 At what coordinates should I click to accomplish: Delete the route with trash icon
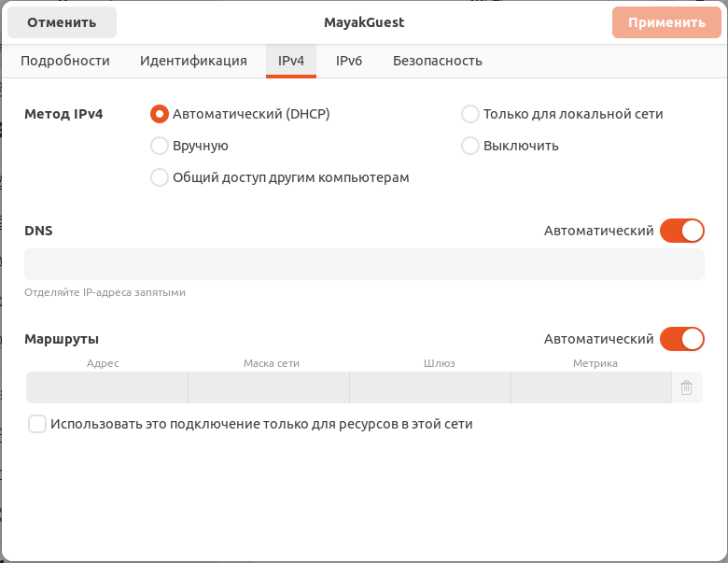pos(687,387)
